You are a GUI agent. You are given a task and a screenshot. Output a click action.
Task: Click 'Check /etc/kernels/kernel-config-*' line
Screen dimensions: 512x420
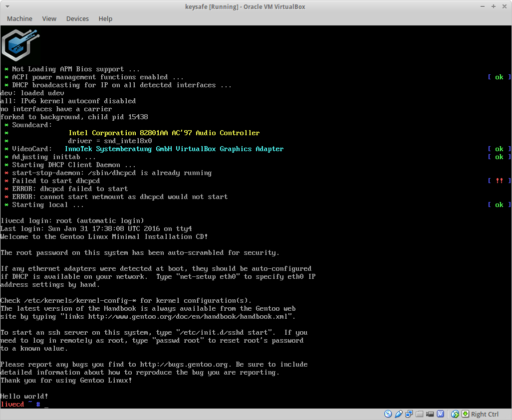pyautogui.click(x=126, y=301)
